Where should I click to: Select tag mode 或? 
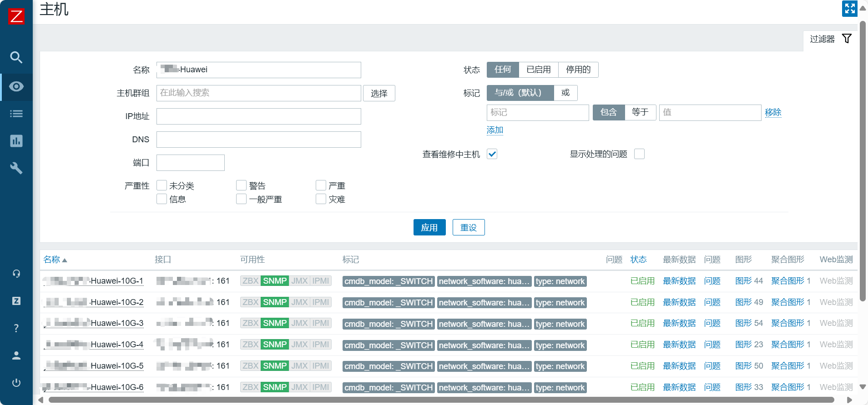coord(565,93)
